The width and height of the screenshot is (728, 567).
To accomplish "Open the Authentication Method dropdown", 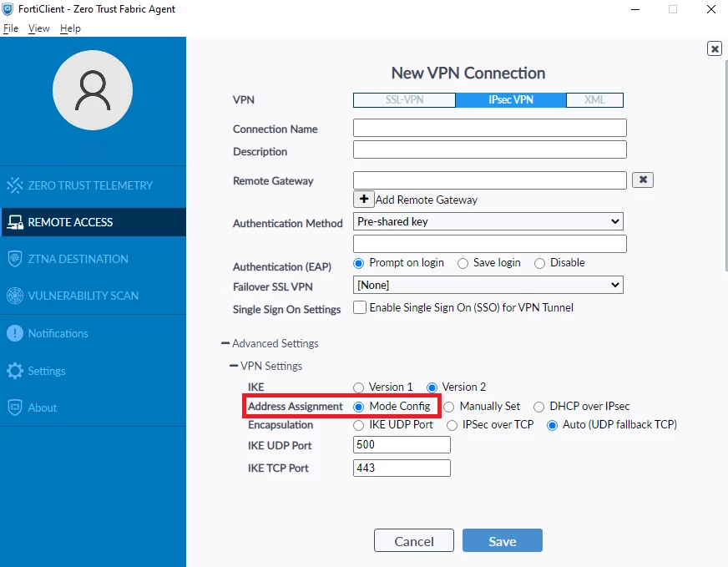I will click(488, 221).
